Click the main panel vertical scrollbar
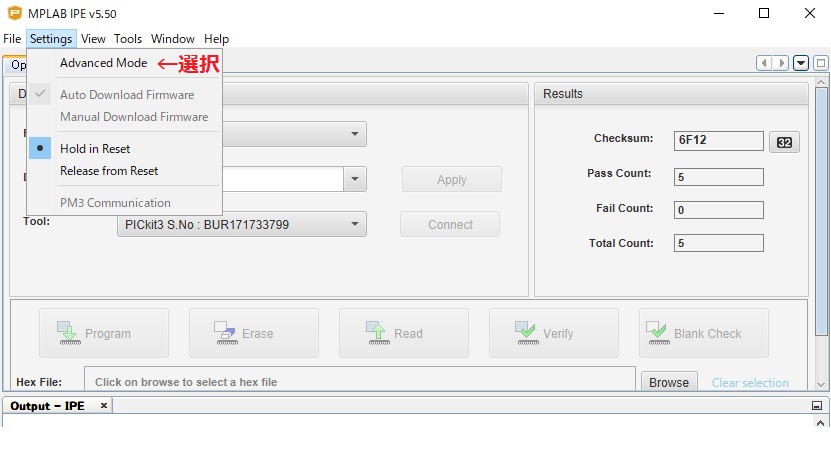The image size is (831, 475). pos(821,212)
